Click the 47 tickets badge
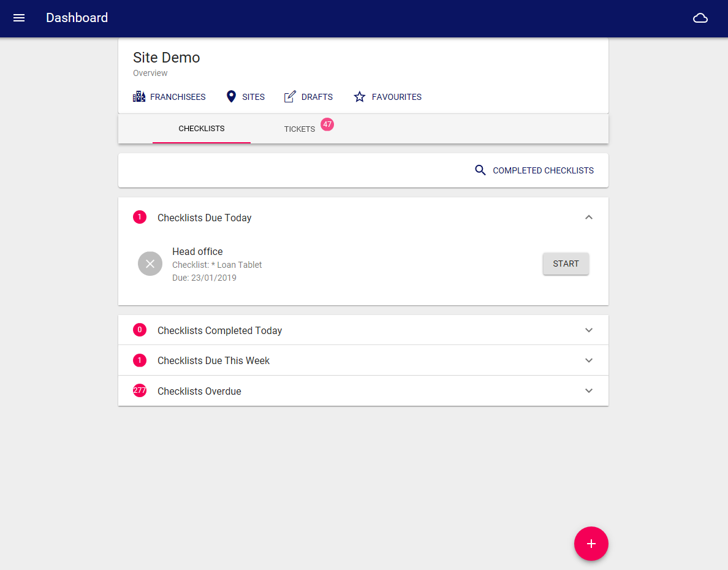Image resolution: width=728 pixels, height=570 pixels. click(327, 124)
